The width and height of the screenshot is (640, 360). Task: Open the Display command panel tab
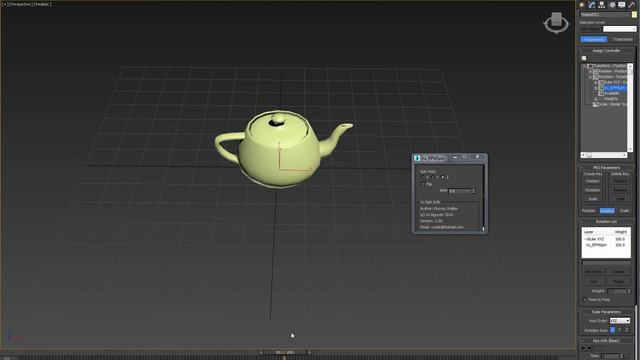pos(622,5)
